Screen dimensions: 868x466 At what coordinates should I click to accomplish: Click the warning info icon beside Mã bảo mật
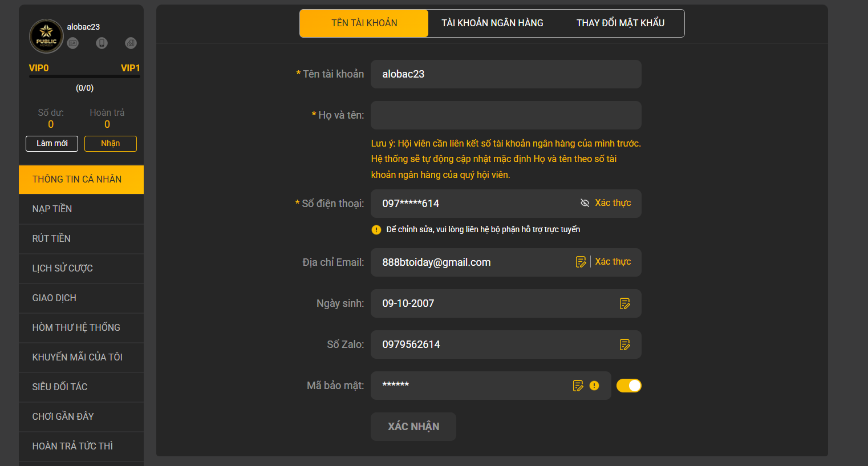[594, 386]
